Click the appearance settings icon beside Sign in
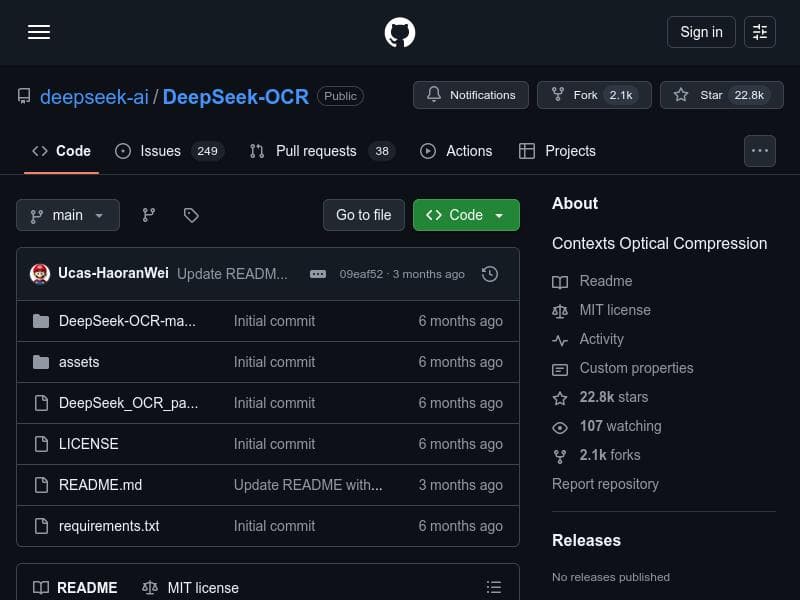Viewport: 800px width, 600px height. point(760,32)
